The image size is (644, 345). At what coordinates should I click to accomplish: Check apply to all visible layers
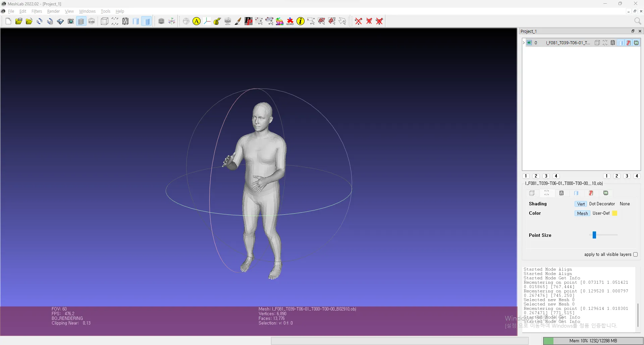point(635,255)
